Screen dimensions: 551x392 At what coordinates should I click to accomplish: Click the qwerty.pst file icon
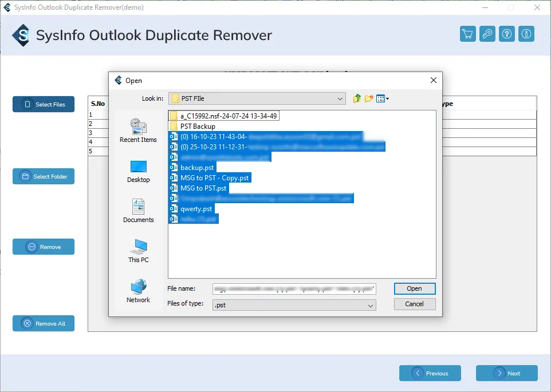point(174,209)
